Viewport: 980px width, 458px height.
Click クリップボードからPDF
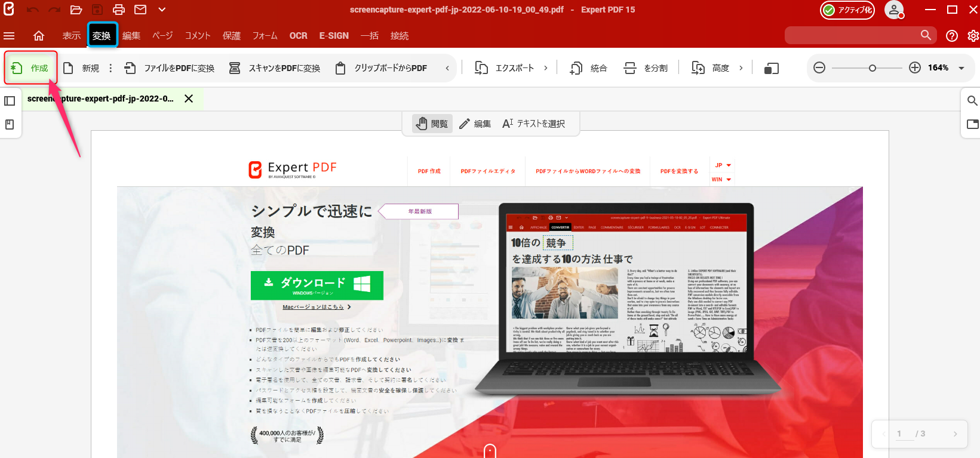[x=381, y=68]
